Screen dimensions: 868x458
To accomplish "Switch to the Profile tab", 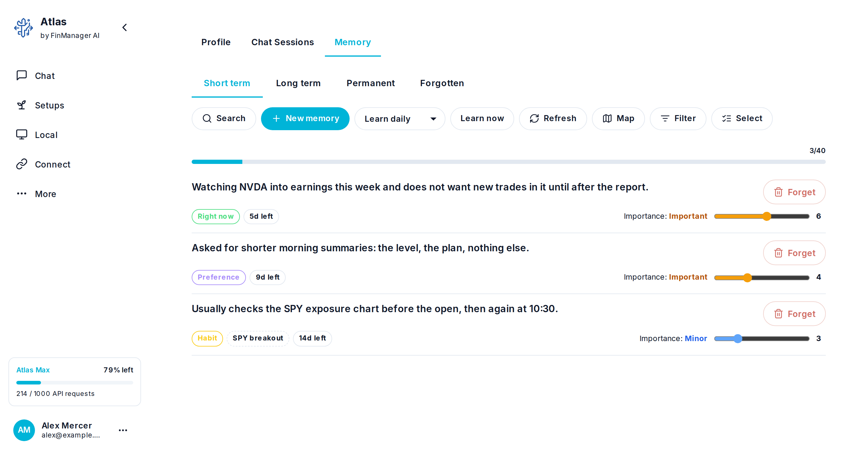I will 216,42.
